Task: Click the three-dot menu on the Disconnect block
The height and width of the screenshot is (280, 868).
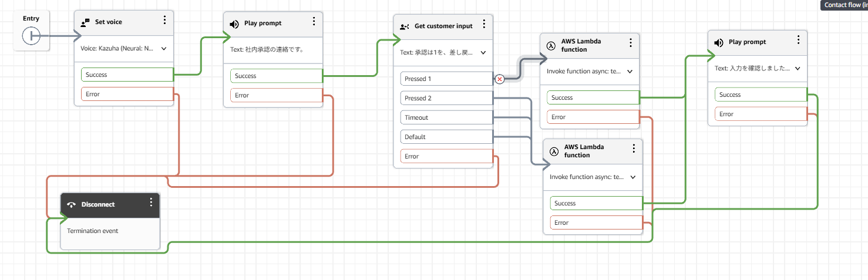Action: pyautogui.click(x=151, y=202)
